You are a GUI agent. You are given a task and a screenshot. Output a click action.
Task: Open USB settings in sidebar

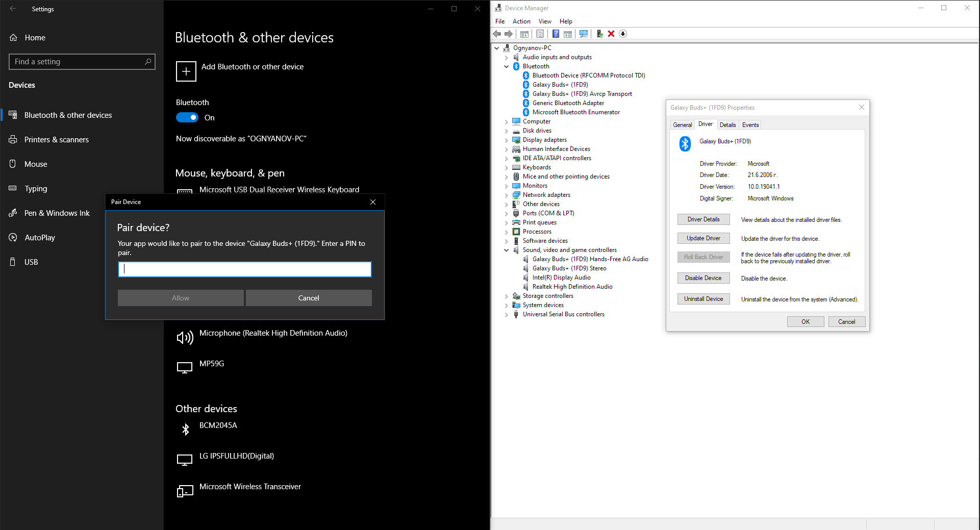tap(31, 262)
